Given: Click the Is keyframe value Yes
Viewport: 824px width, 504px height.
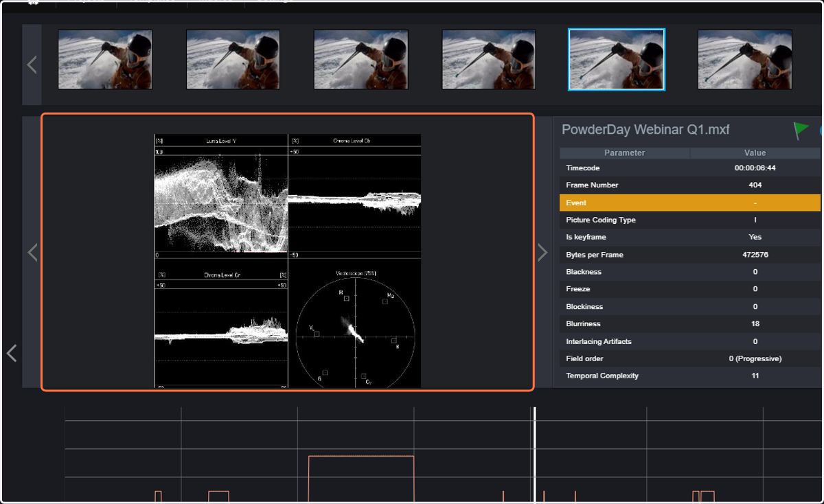Looking at the screenshot, I should 755,237.
